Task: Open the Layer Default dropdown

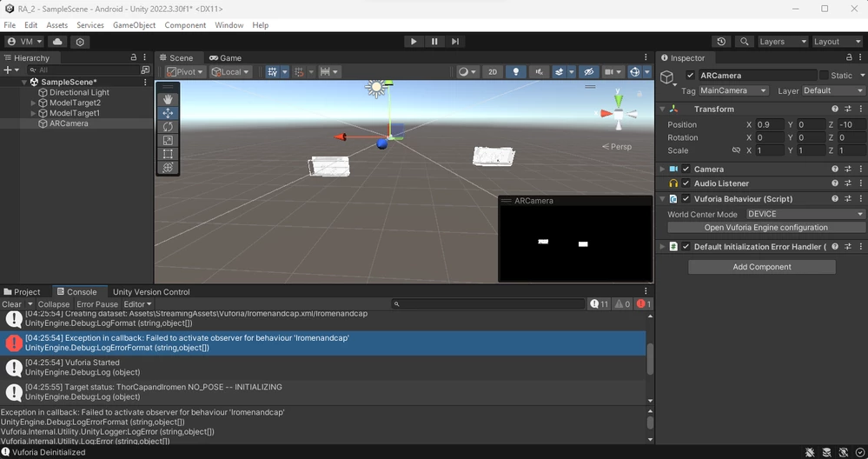Action: pyautogui.click(x=833, y=90)
